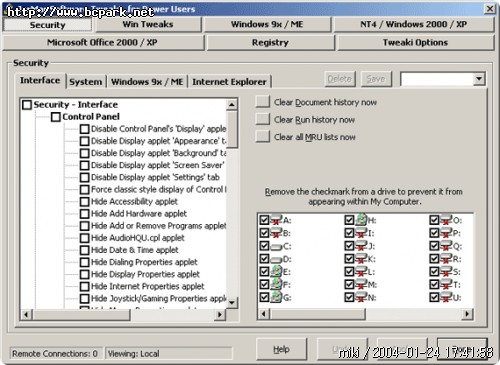Image resolution: width=500 pixels, height=365 pixels.
Task: Open the Windows 9x / ME main tab
Action: click(267, 24)
